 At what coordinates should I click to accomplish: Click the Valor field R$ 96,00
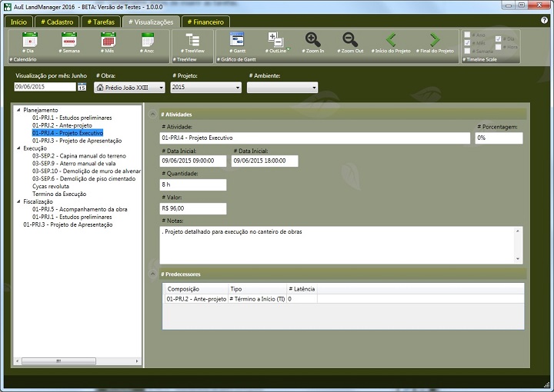[192, 208]
